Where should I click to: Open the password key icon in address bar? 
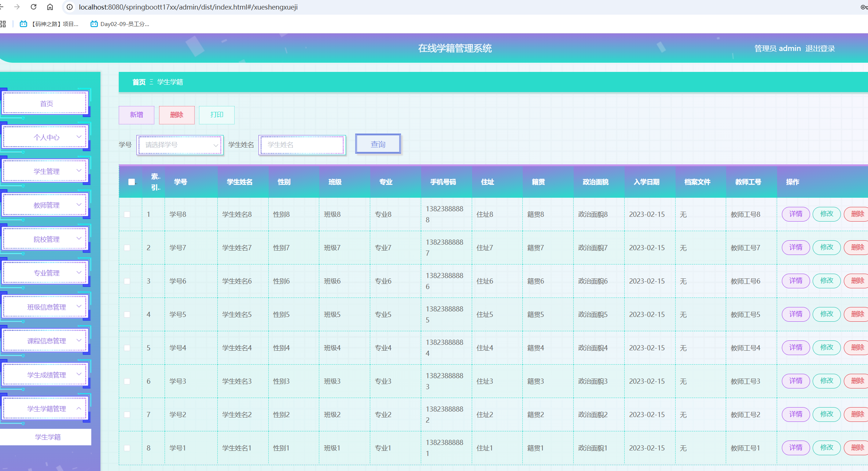click(x=864, y=7)
